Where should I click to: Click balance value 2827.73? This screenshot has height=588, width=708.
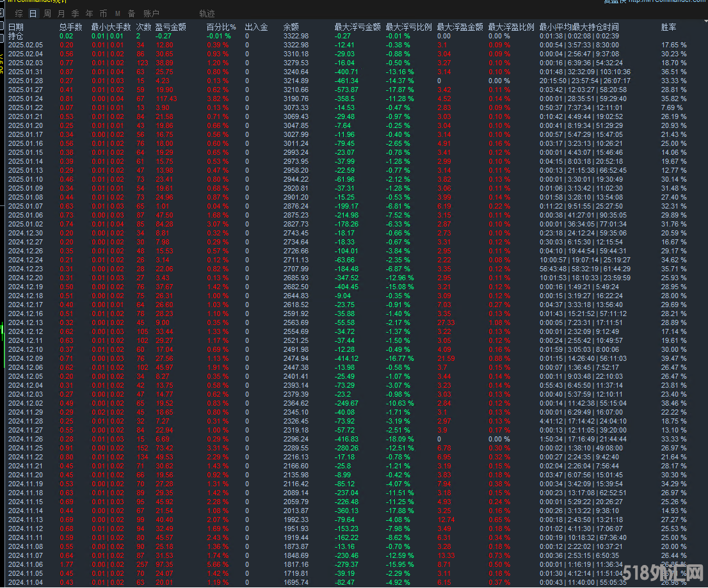click(x=296, y=225)
